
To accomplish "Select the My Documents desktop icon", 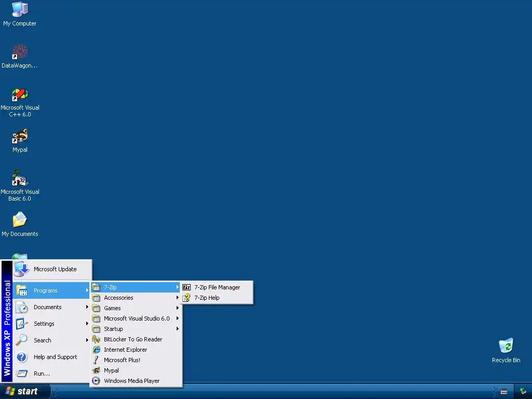I will (20, 220).
